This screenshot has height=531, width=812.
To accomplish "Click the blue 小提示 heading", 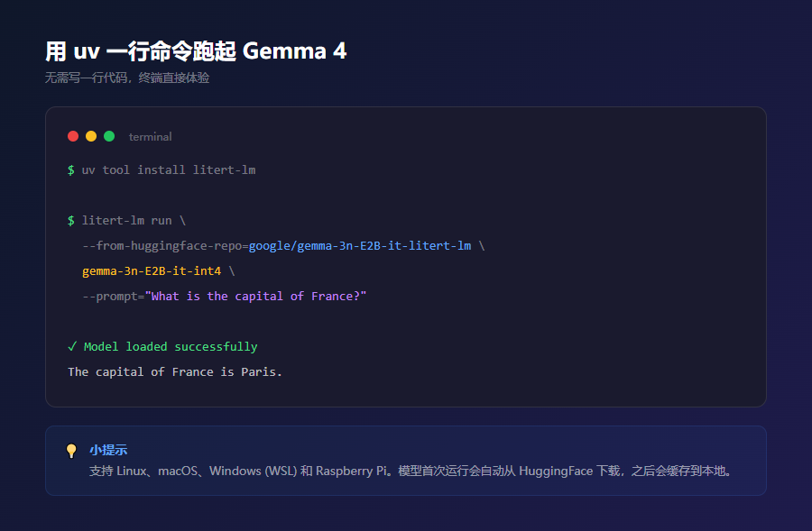I will click(108, 450).
